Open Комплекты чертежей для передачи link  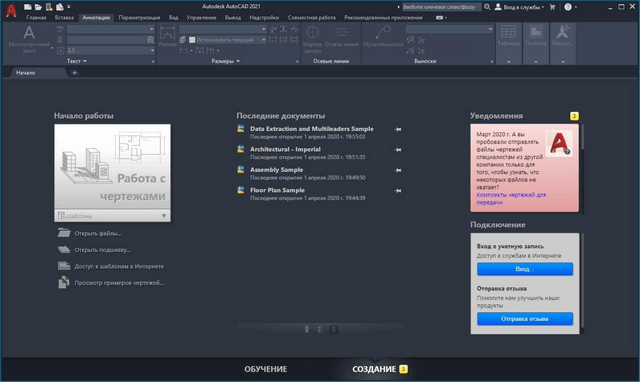(511, 198)
